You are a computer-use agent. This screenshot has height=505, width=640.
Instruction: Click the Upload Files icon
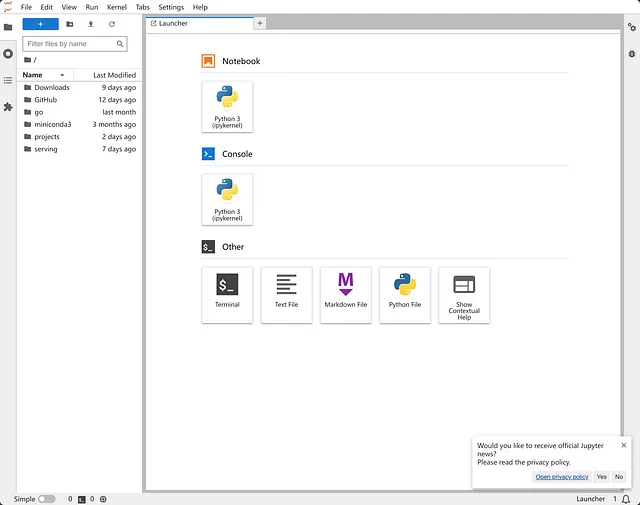pyautogui.click(x=91, y=24)
